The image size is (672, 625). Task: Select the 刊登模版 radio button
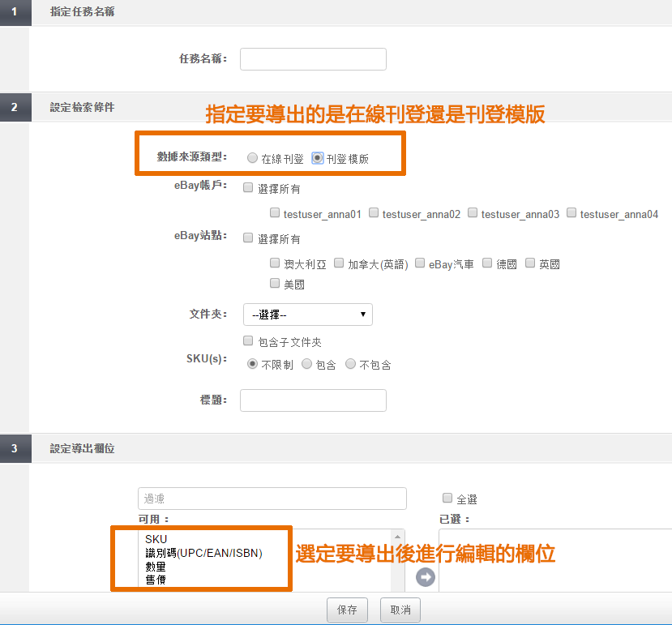point(317,158)
